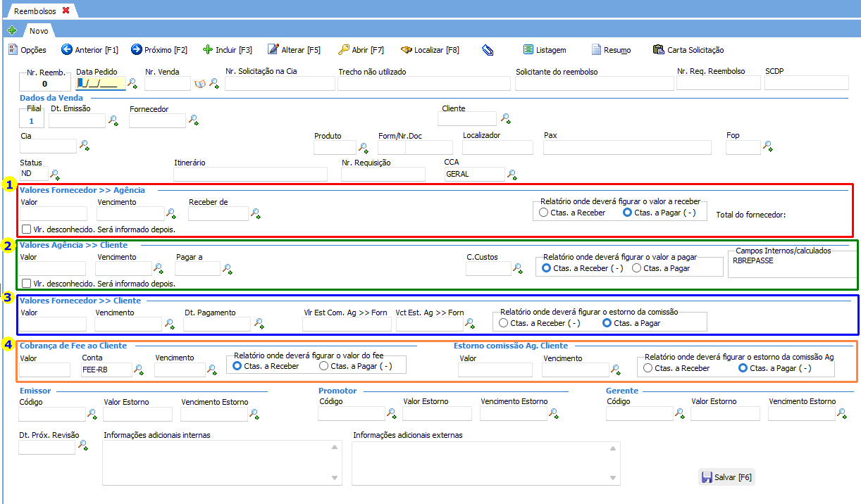Viewport: 861px width, 504px height.
Task: Click Incluir [F3] to add a reimbursement
Action: tap(227, 50)
